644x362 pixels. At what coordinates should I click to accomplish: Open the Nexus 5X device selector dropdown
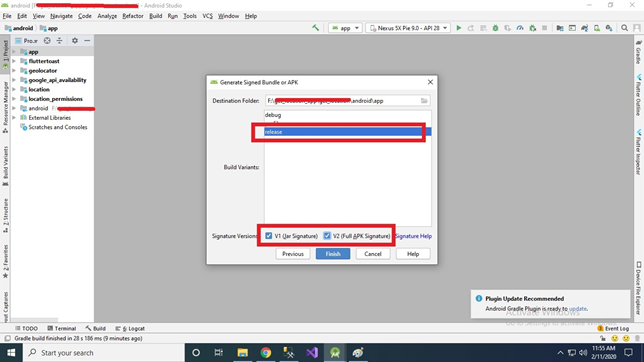408,28
